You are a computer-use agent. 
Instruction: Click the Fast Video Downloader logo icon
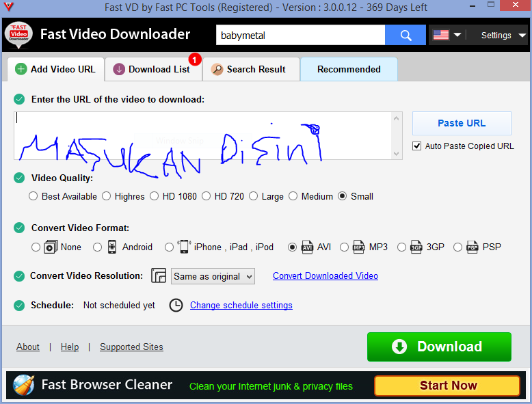coord(18,35)
